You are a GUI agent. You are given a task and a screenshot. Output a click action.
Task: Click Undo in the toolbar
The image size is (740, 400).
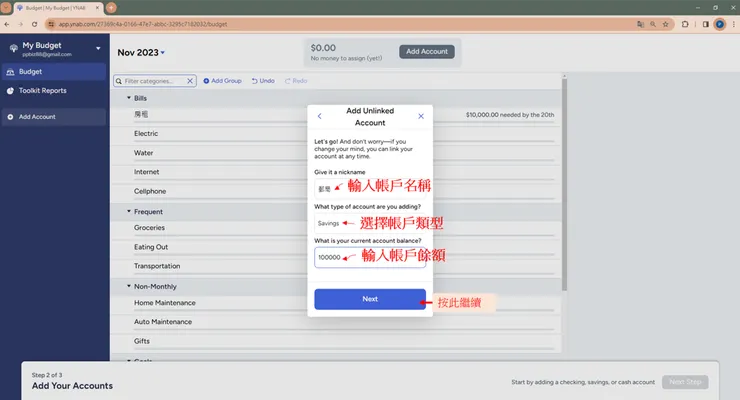[263, 81]
